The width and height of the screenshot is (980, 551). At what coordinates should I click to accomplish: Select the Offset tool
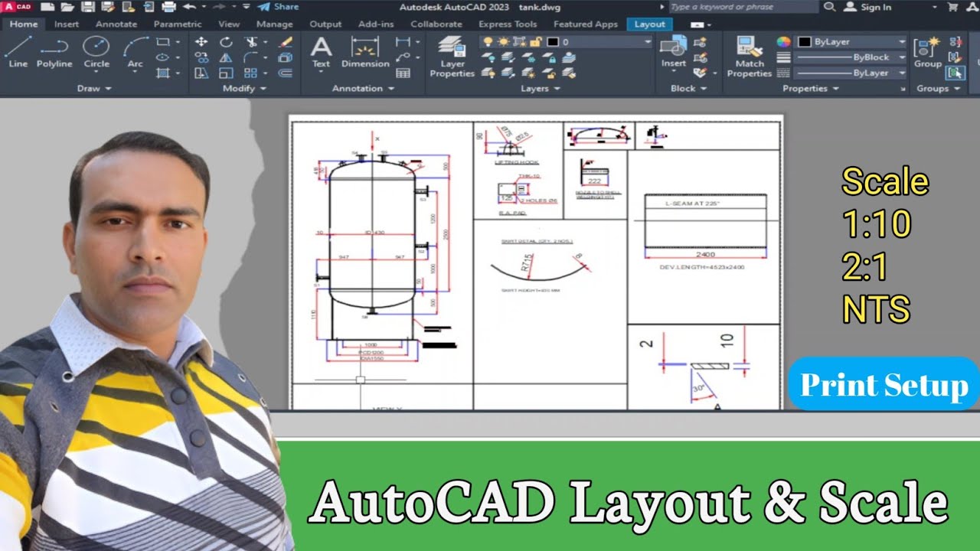click(x=286, y=73)
